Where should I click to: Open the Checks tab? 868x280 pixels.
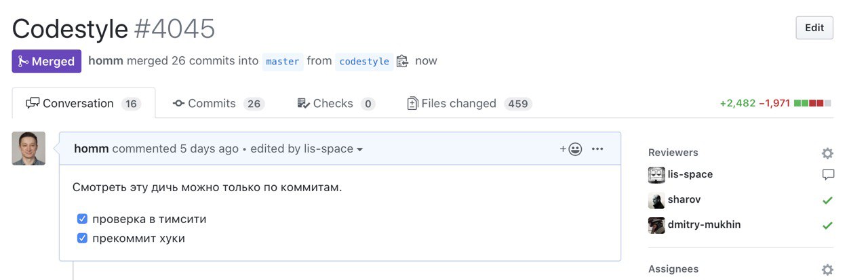(336, 104)
